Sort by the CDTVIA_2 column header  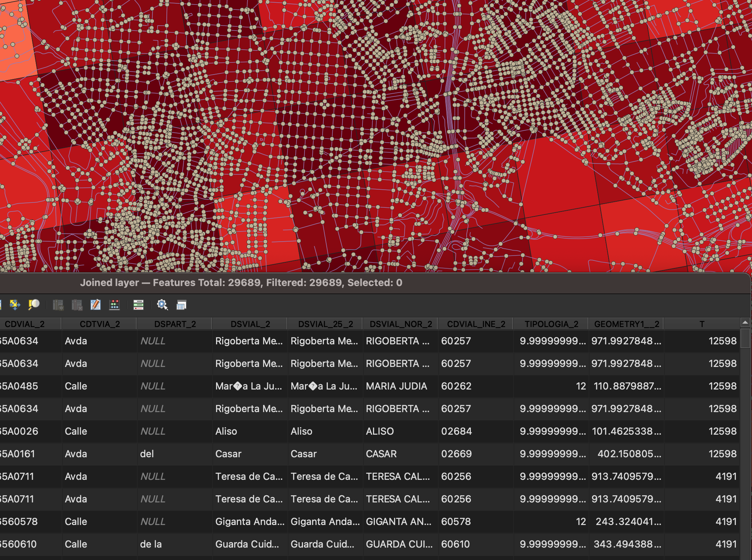[x=99, y=324]
